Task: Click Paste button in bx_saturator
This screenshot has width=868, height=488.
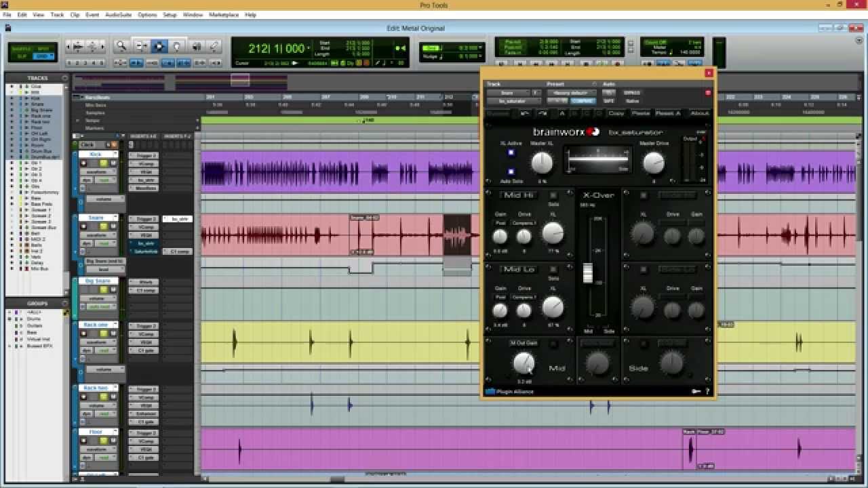Action: tap(640, 113)
